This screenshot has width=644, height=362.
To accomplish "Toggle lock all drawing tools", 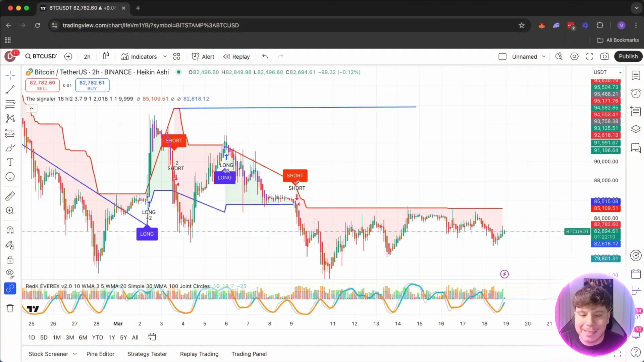I will (10, 260).
